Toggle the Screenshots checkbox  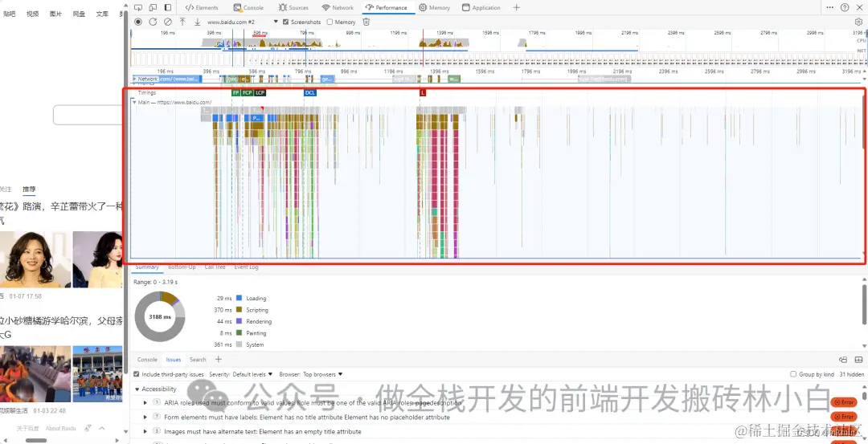[x=285, y=22]
